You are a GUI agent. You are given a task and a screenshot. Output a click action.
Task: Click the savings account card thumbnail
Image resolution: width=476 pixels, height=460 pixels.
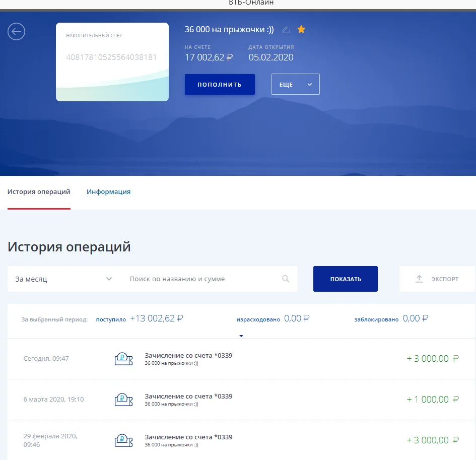click(112, 61)
